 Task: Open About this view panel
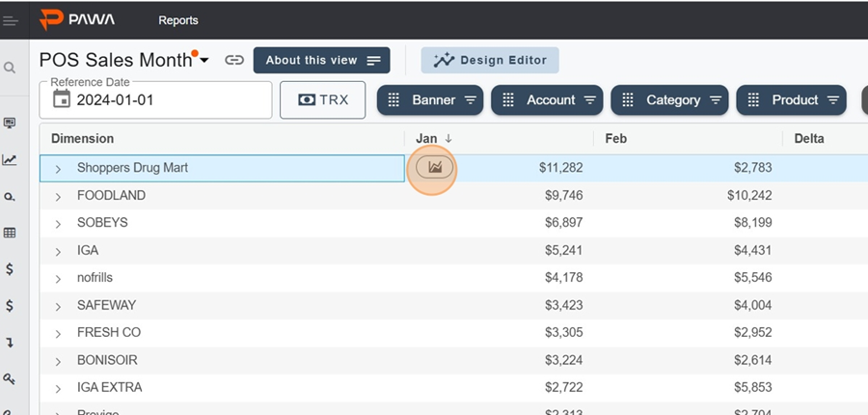click(x=321, y=61)
